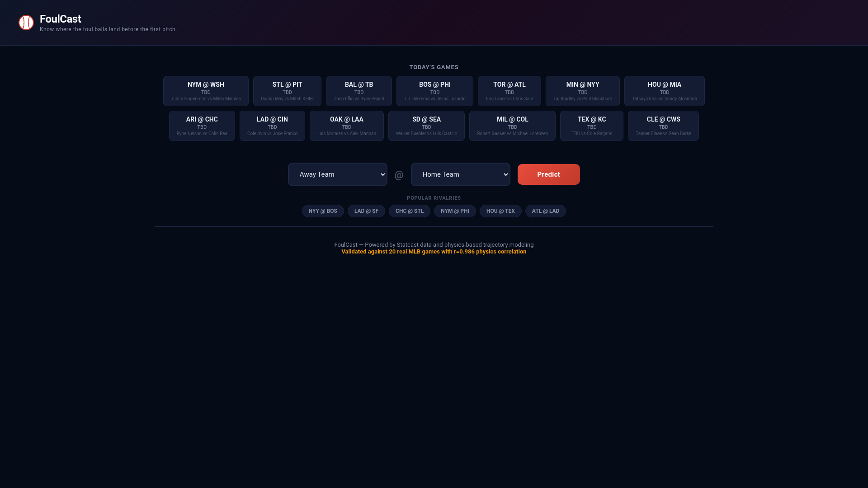The height and width of the screenshot is (488, 868).
Task: Select the CLE @ CWS game card
Action: point(663,126)
